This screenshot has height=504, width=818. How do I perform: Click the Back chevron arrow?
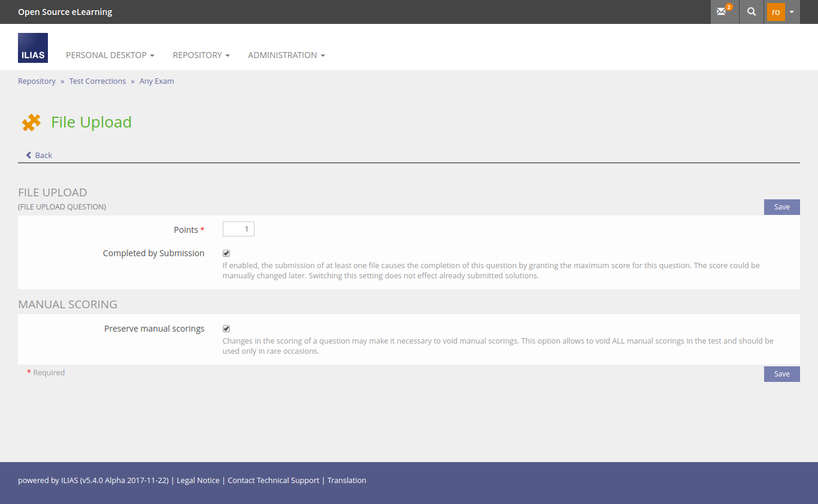coord(29,155)
